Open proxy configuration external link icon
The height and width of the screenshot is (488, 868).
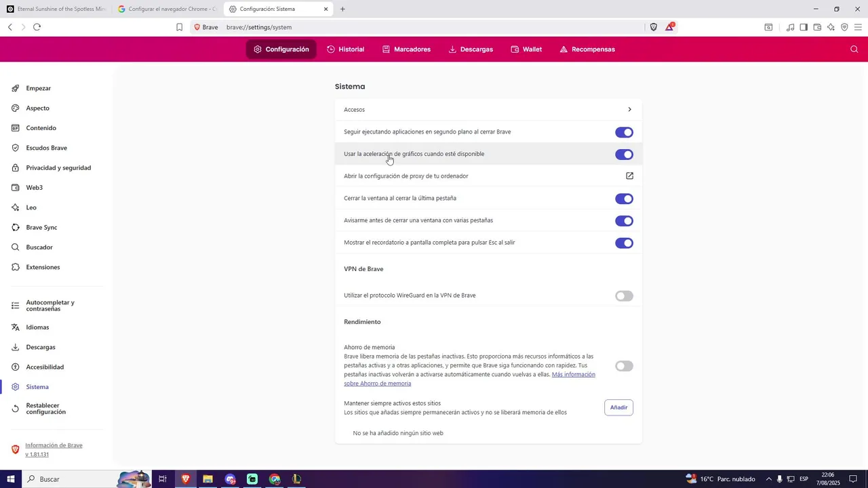tap(629, 176)
